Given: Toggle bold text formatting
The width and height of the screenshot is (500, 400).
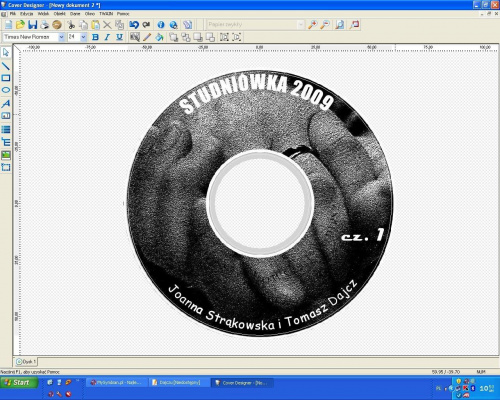Looking at the screenshot, I should (x=95, y=37).
